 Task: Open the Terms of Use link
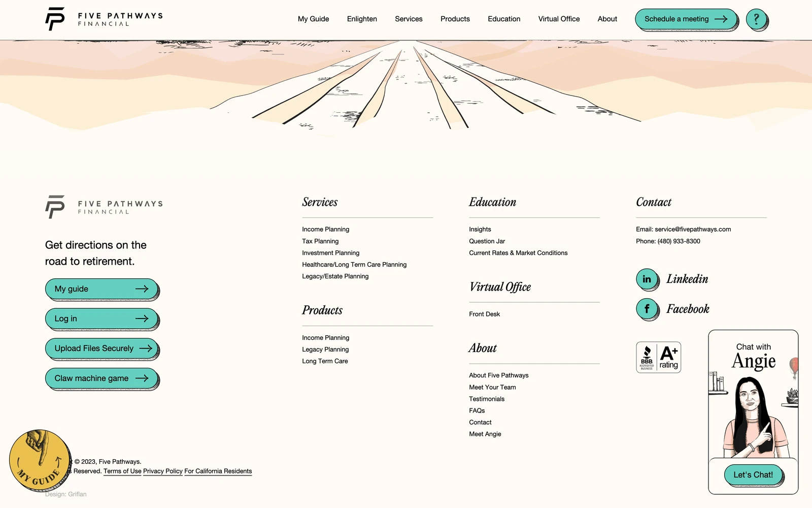[122, 471]
